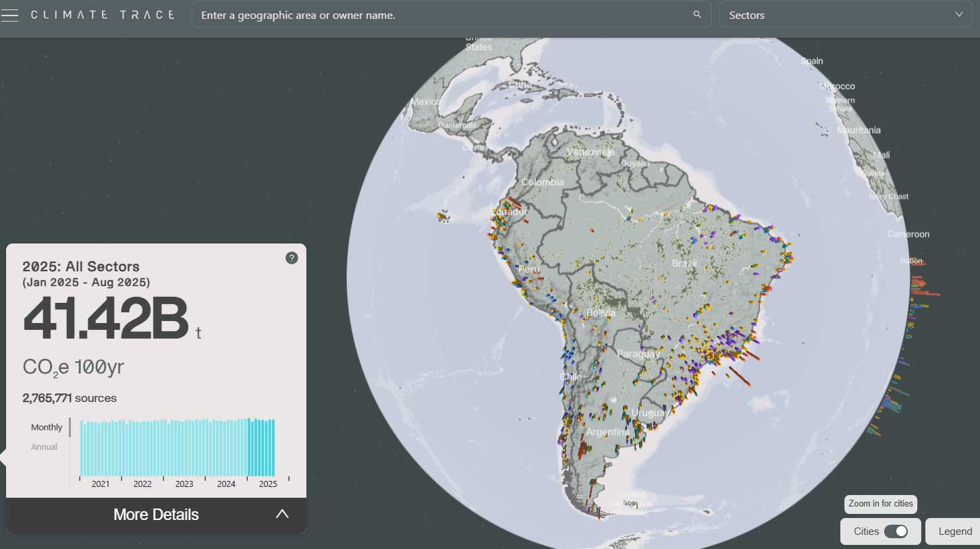
Task: Select Peru on the map
Action: (x=528, y=270)
